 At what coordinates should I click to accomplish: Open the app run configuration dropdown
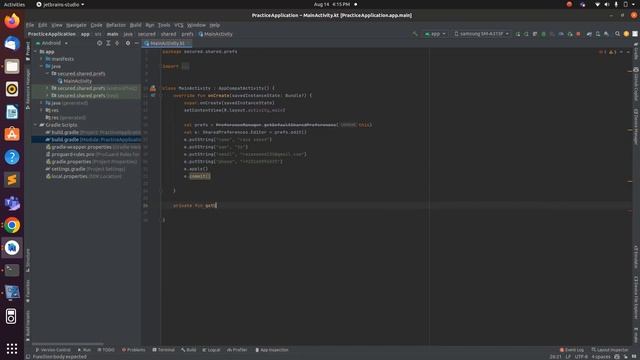click(x=435, y=34)
